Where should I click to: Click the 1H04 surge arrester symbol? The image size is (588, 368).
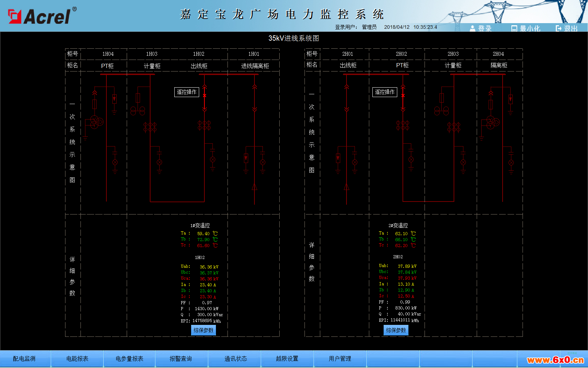[x=114, y=99]
